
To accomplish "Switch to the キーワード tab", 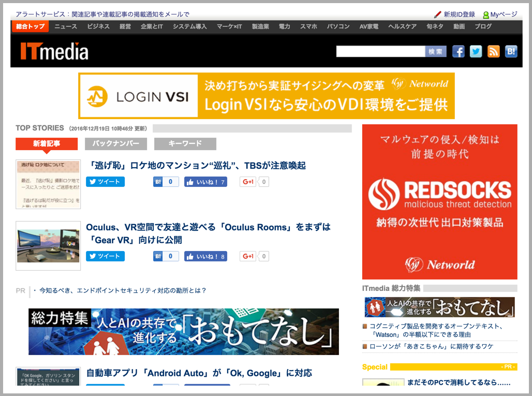I will click(185, 143).
